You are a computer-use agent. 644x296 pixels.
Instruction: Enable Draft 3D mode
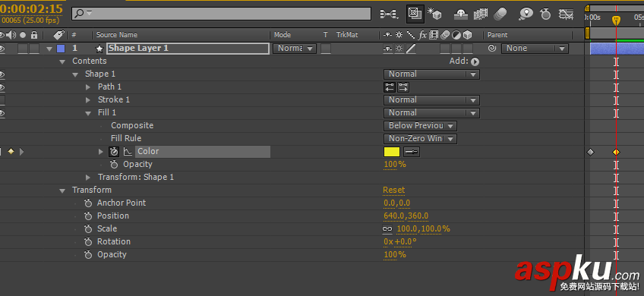point(434,14)
